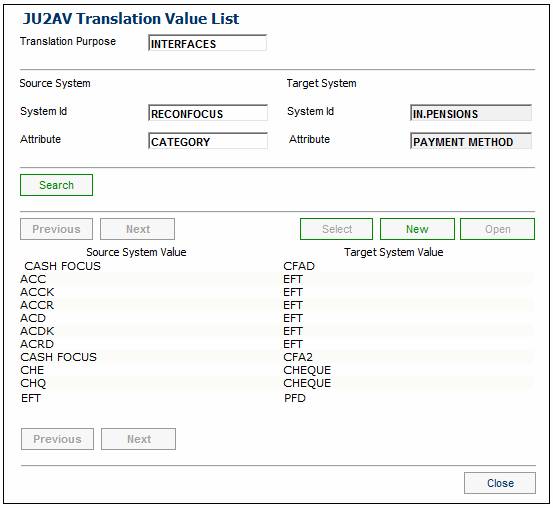Viewport: 553px width, 508px height.
Task: Select the CHQ source value row
Action: [277, 383]
